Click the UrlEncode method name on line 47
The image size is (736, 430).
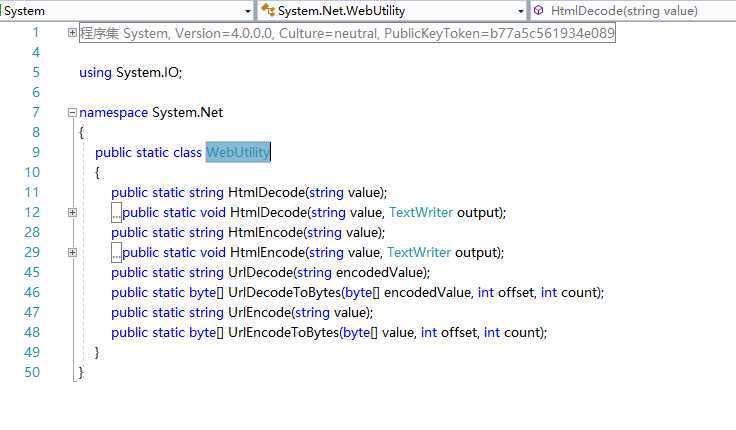coord(260,313)
